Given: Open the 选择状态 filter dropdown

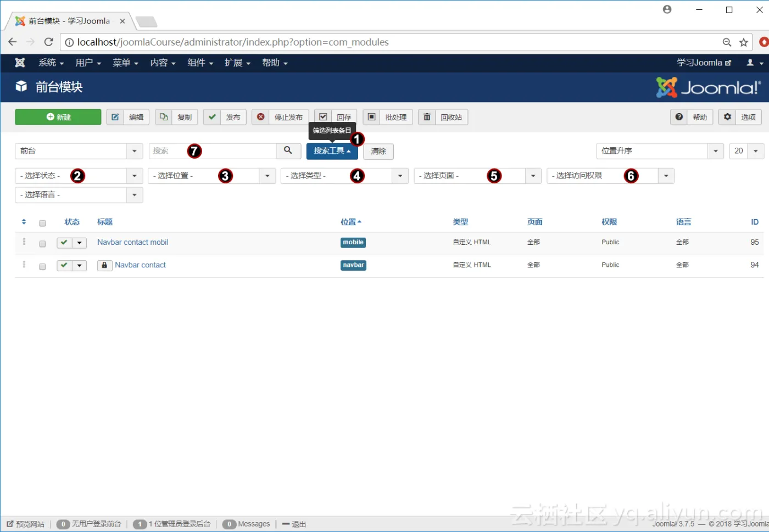Looking at the screenshot, I should [79, 176].
